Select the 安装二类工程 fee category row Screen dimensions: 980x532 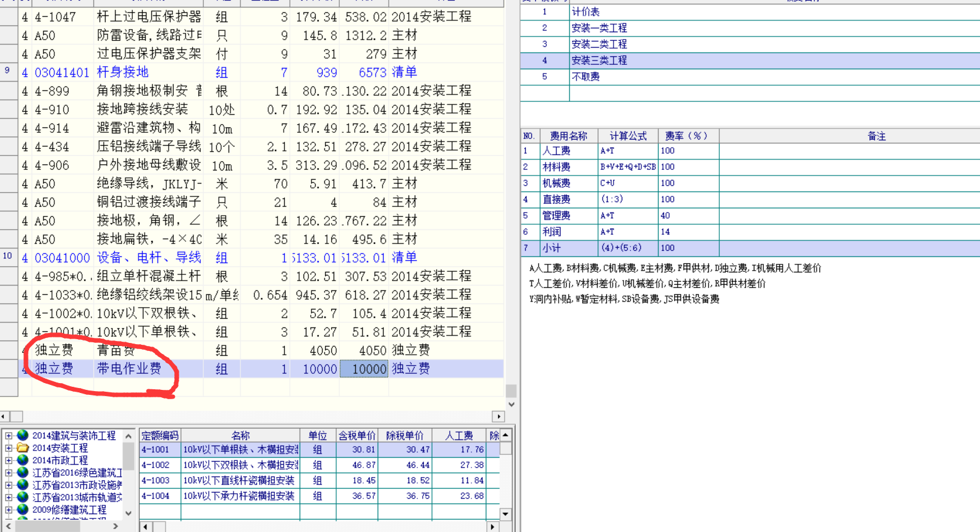pos(750,44)
